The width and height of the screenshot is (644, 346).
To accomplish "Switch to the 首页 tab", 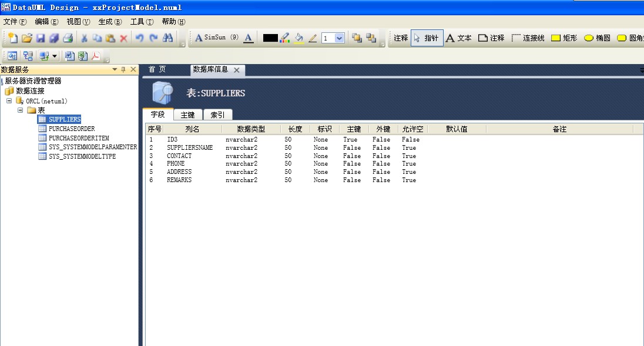I will [x=157, y=69].
